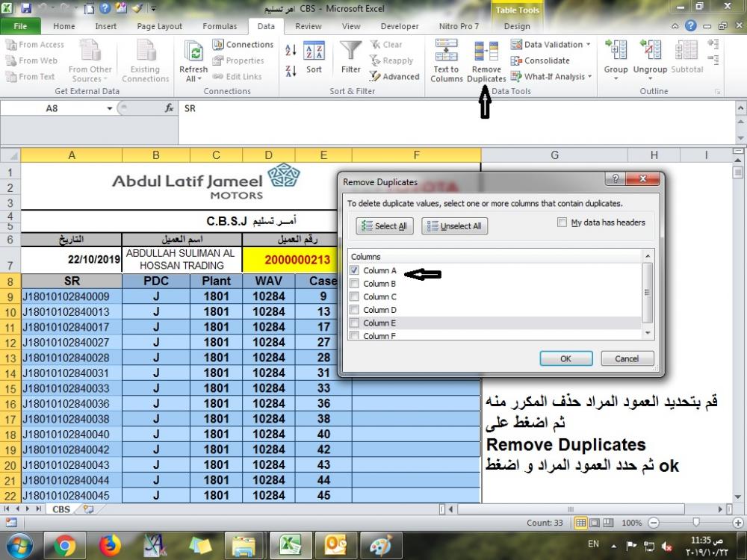Click Unselect All button
Viewport: 747px width, 560px height.
454,225
